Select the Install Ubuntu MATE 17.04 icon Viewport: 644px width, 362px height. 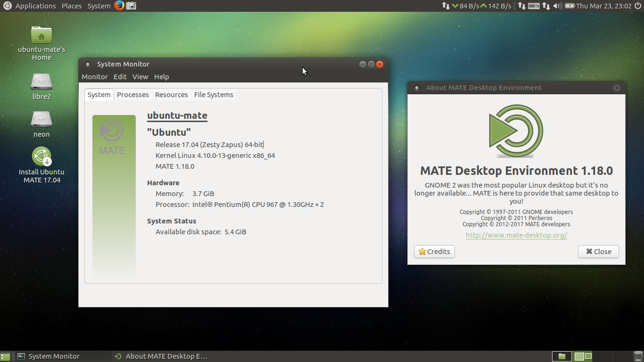coord(41,165)
